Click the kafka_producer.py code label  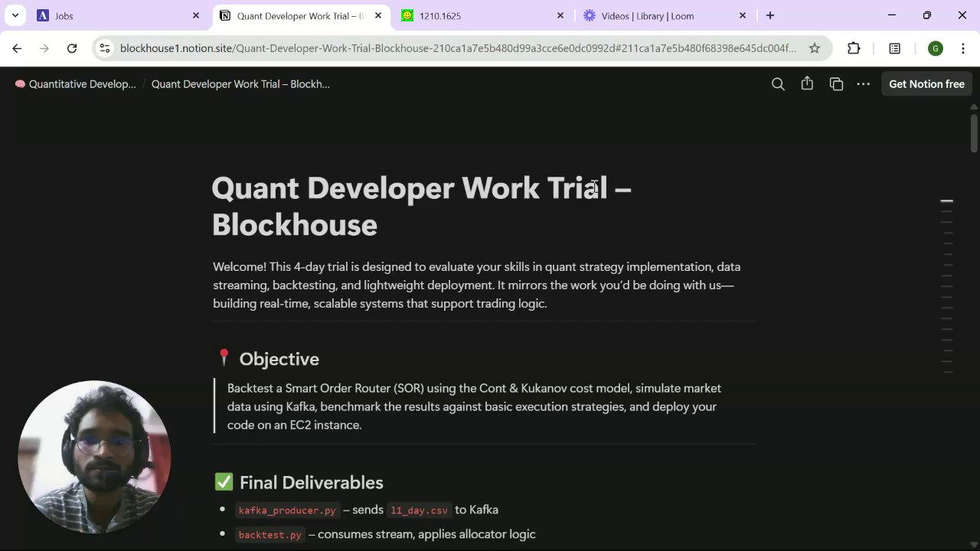pos(287,510)
